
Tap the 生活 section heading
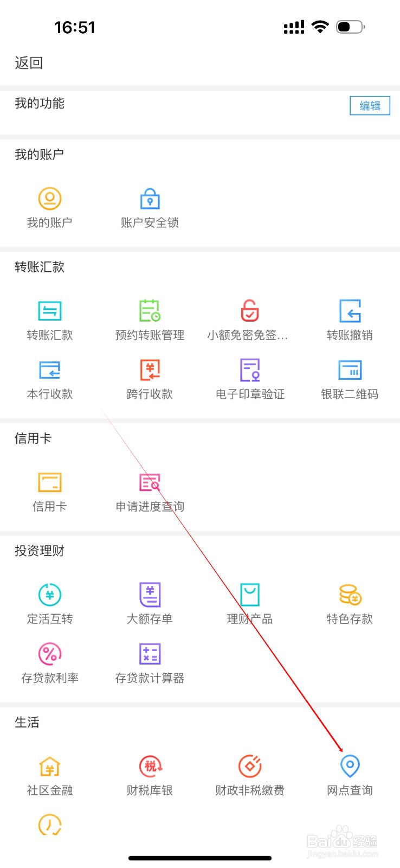27,722
